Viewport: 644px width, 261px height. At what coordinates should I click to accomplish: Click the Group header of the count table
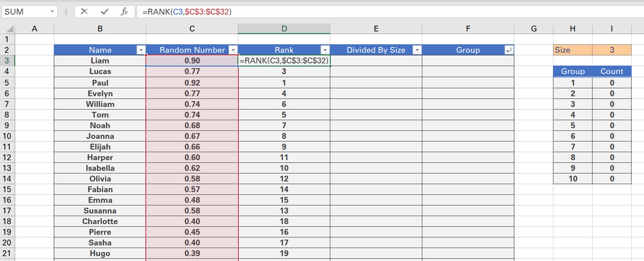(572, 71)
